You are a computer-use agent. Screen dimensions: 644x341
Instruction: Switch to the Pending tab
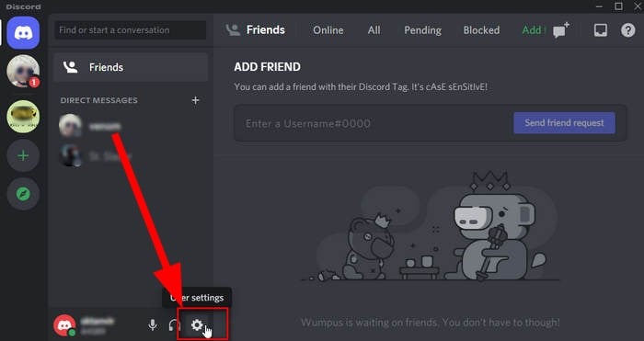click(x=422, y=30)
